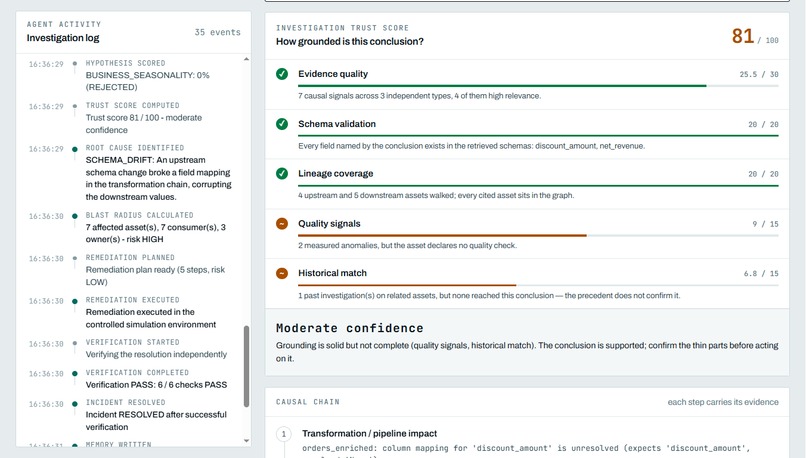The width and height of the screenshot is (806, 458).
Task: Click 'each step carries its evidence' label
Action: [x=723, y=402]
